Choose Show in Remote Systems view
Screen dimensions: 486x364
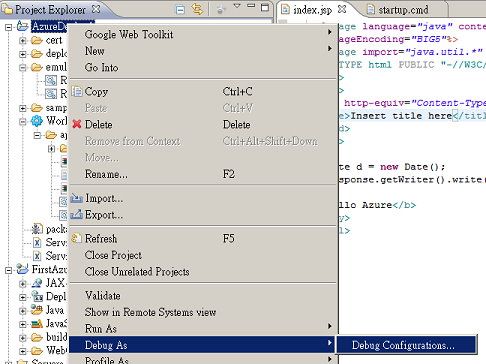[203, 312]
